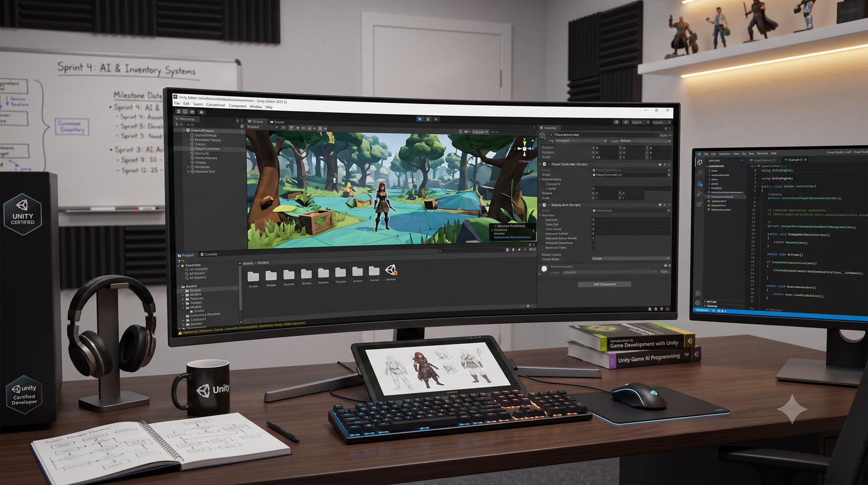
Task: Pause the Unity editor playback
Action: [428, 119]
